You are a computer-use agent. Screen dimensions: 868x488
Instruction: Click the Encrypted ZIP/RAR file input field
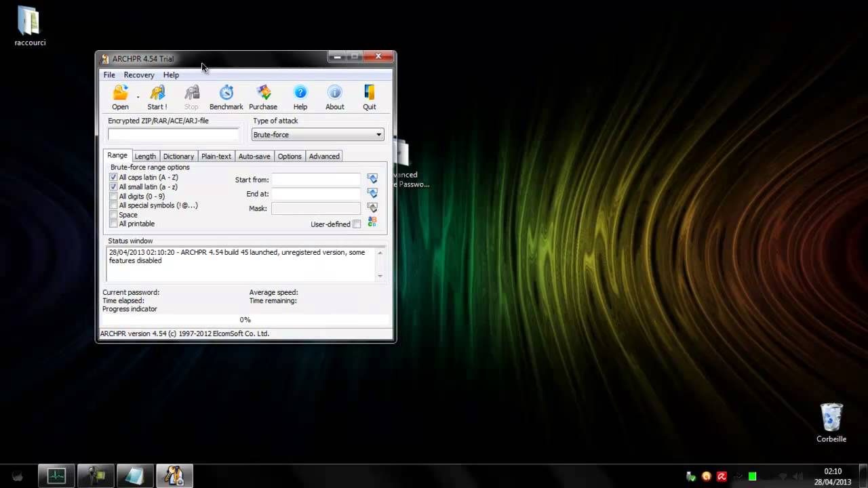coord(174,135)
